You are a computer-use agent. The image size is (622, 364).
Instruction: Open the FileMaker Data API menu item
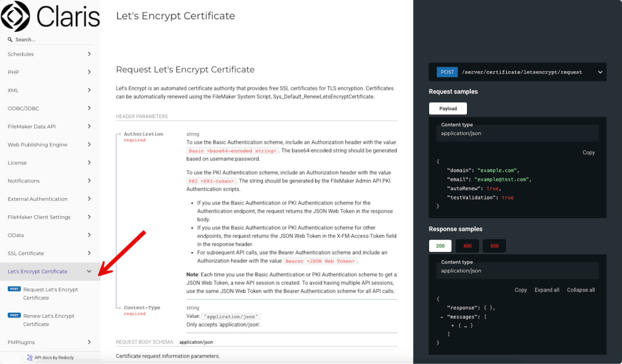[32, 126]
